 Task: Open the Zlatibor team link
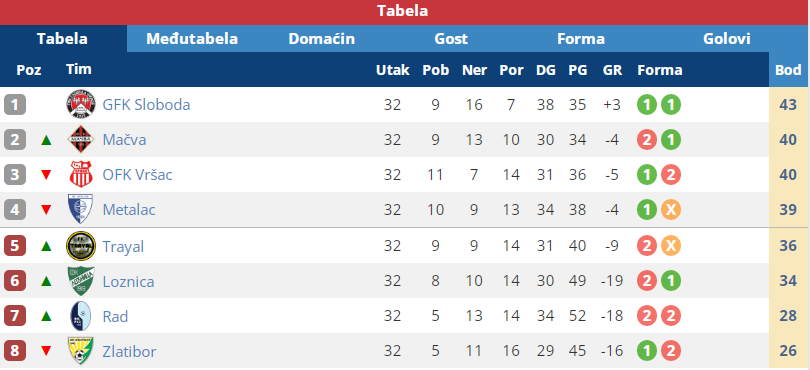(x=129, y=351)
